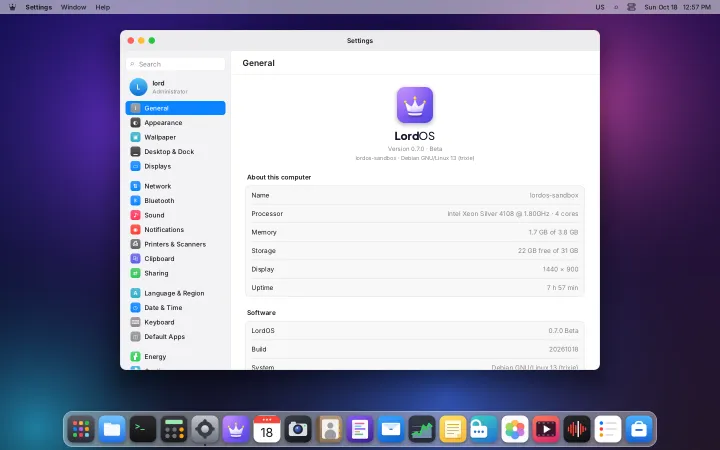
Task: Click the Settings gear in dock
Action: point(205,429)
